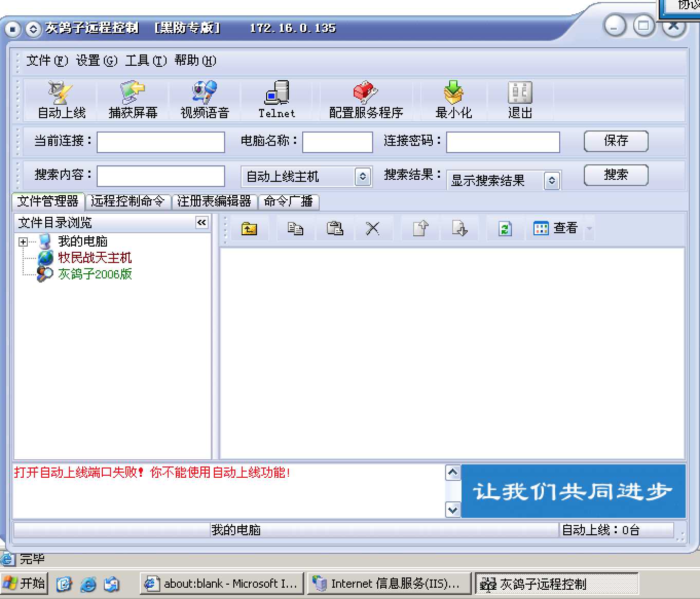
Task: Open the 视频语音 video voice tool
Action: coord(205,101)
